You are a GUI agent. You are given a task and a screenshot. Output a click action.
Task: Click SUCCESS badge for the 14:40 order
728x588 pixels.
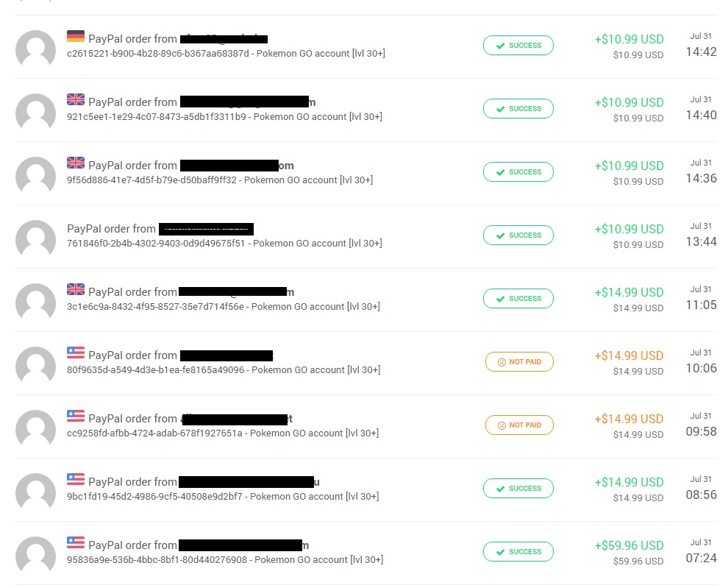(x=518, y=109)
